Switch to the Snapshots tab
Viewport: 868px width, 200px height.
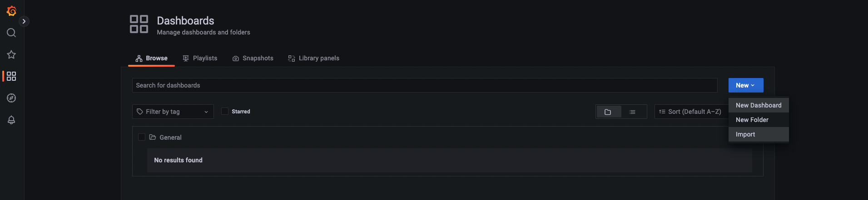[253, 58]
